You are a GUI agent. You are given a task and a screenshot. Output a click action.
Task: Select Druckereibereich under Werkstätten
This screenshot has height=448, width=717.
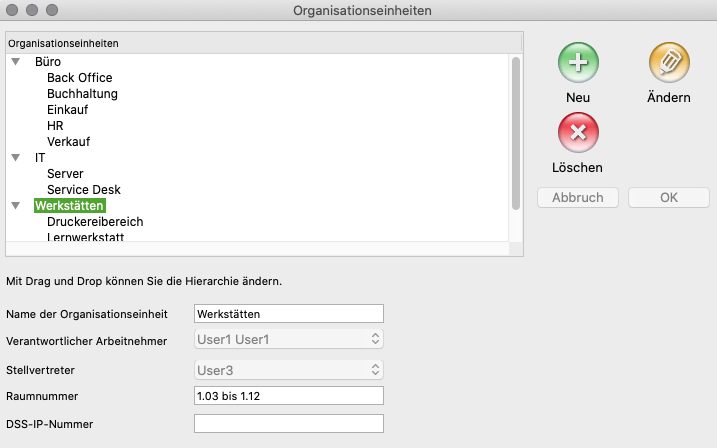(x=95, y=222)
